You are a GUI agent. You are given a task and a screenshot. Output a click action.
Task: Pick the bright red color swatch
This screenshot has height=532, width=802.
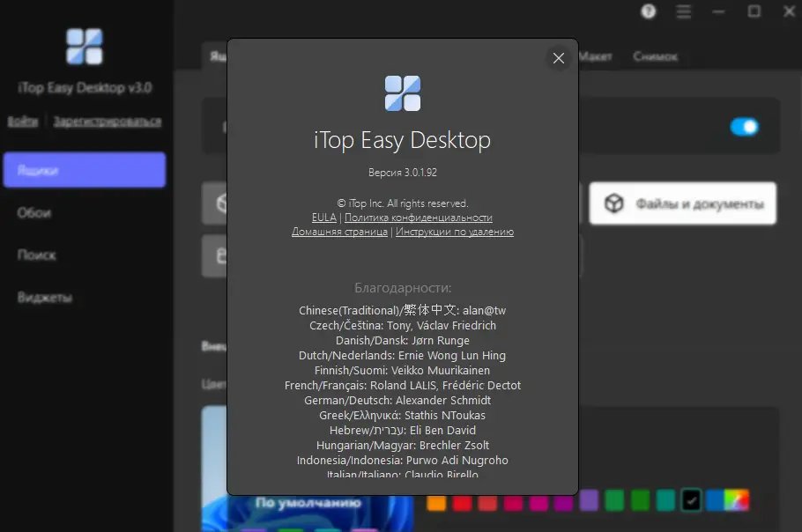click(462, 501)
